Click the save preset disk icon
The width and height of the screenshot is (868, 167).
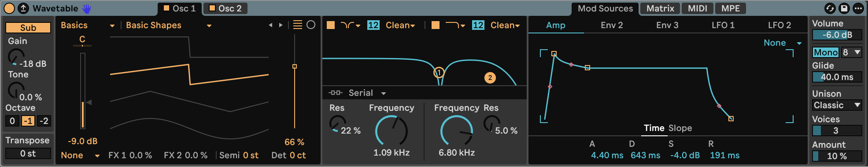click(x=844, y=8)
